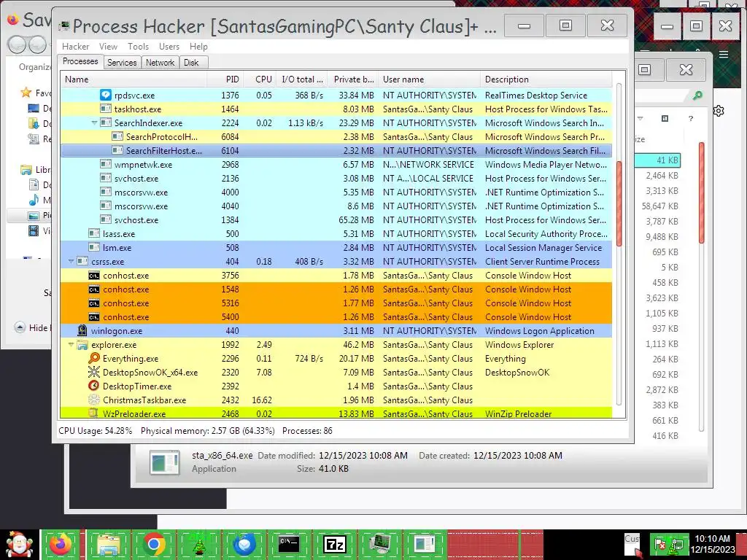Open 7-Zip from the taskbar
This screenshot has height=560, width=747.
334,544
